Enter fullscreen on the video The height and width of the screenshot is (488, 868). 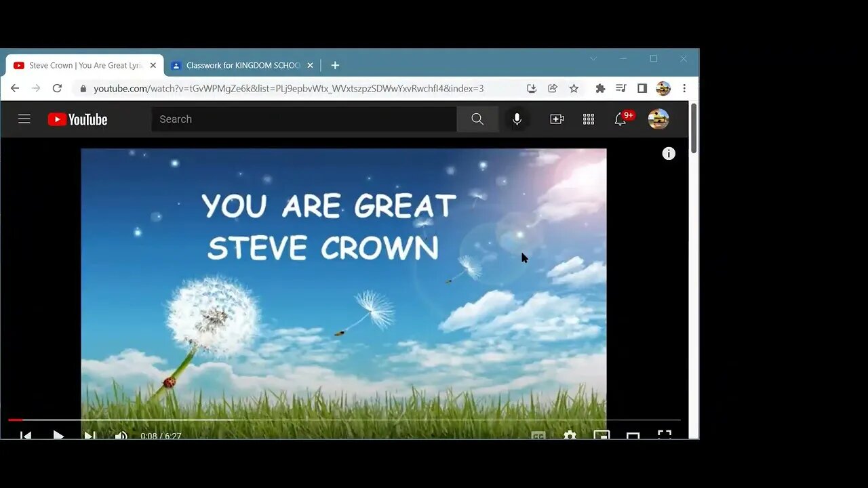(665, 435)
